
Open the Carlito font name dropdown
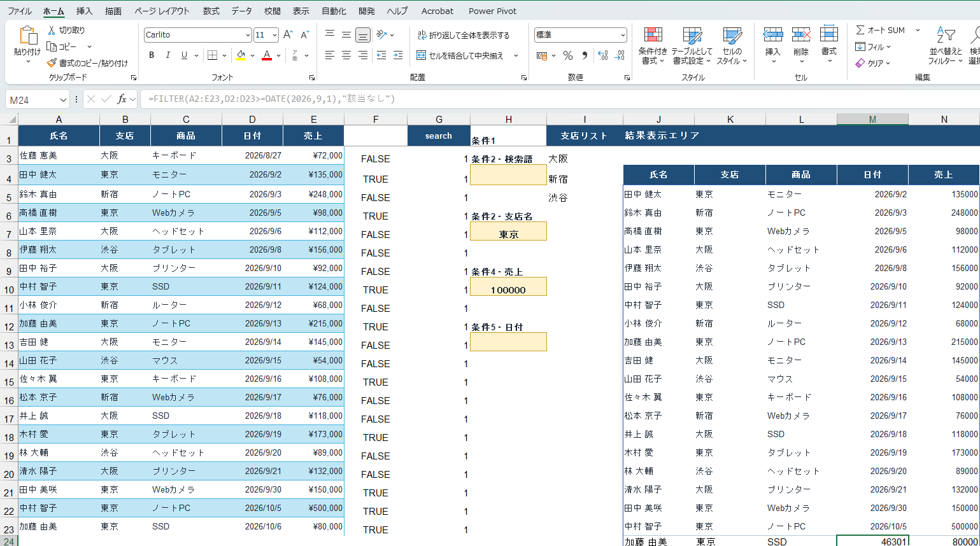(x=248, y=35)
